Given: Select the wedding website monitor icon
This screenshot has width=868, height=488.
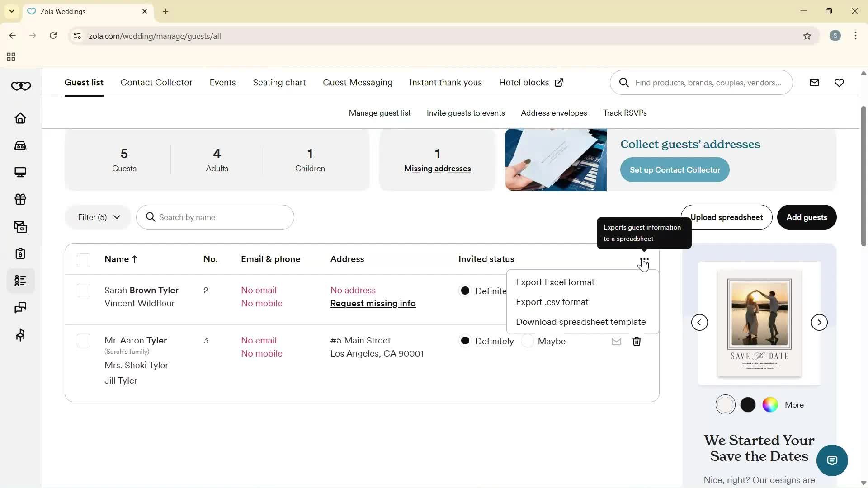Looking at the screenshot, I should (20, 172).
